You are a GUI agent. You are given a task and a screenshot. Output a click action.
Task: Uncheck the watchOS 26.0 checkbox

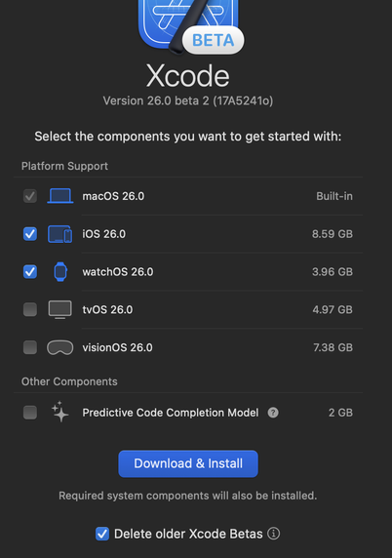pos(30,272)
